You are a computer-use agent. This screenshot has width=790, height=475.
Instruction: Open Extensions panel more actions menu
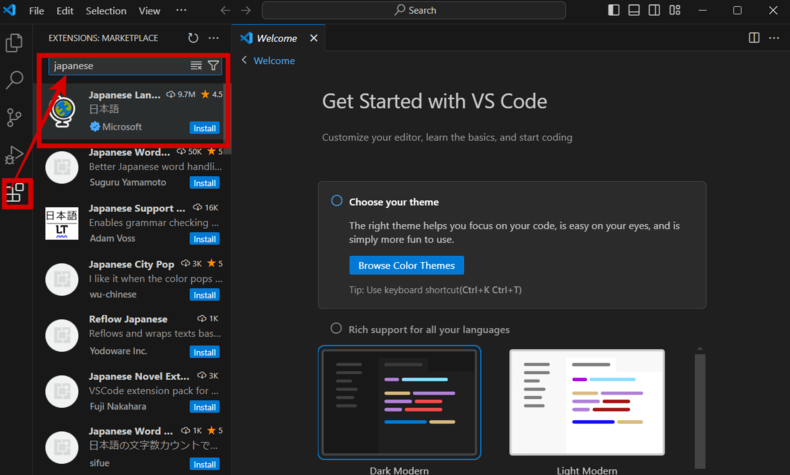pos(214,38)
